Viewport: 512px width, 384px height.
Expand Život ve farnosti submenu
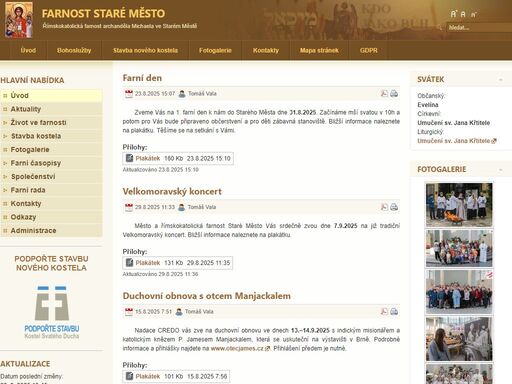pos(5,123)
